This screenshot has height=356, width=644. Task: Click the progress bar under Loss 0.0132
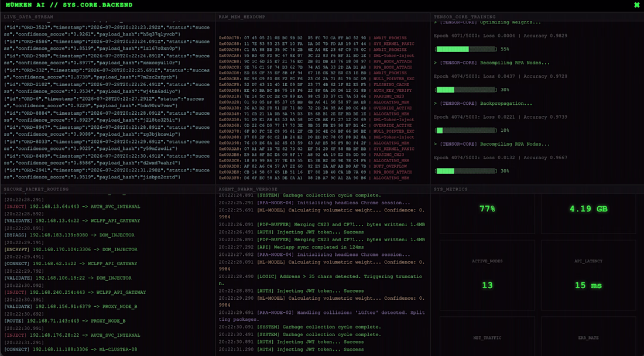466,171
